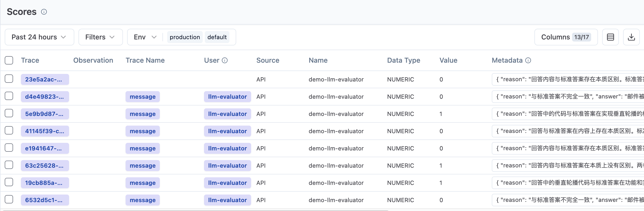
Task: Click message trace name in d4e49823 row
Action: (x=143, y=97)
